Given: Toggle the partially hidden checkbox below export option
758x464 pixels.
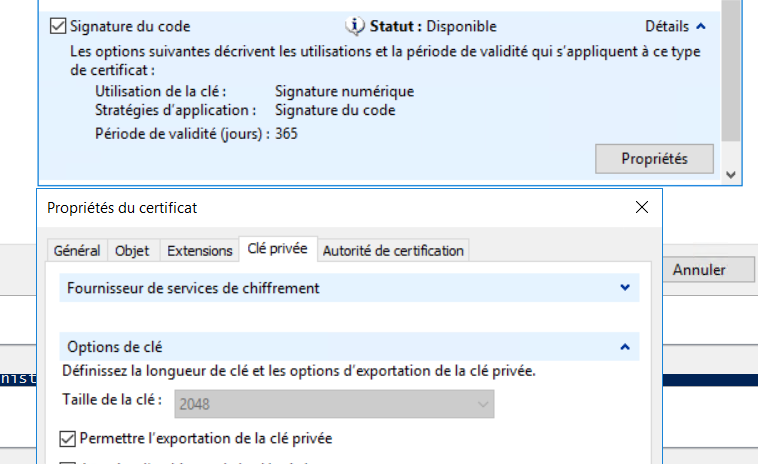Looking at the screenshot, I should pos(68,462).
